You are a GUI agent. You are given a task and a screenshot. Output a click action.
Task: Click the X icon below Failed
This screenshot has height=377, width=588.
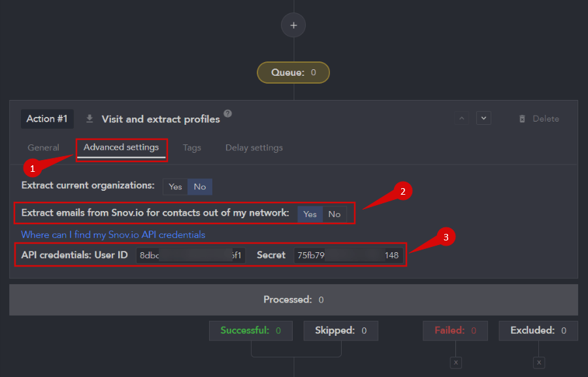pos(456,362)
